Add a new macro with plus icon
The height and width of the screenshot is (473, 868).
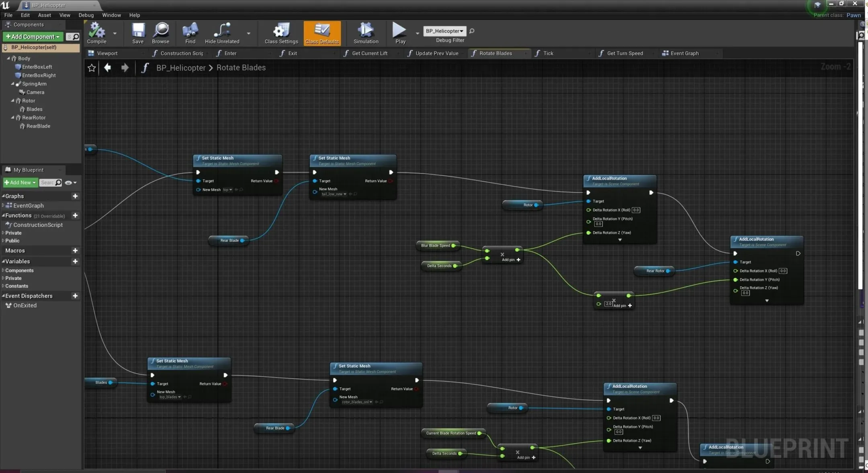click(75, 250)
